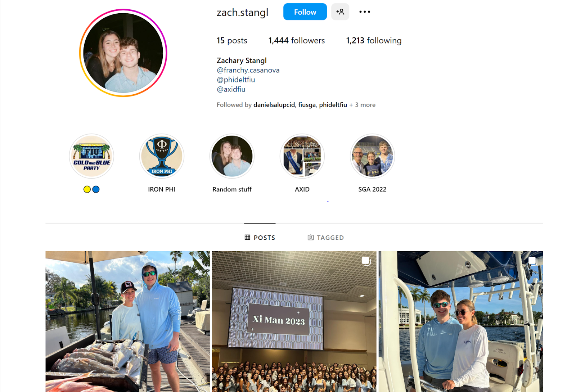This screenshot has width=576, height=392.
Task: Expand the '+ 3 more' mutual followers
Action: 362,105
